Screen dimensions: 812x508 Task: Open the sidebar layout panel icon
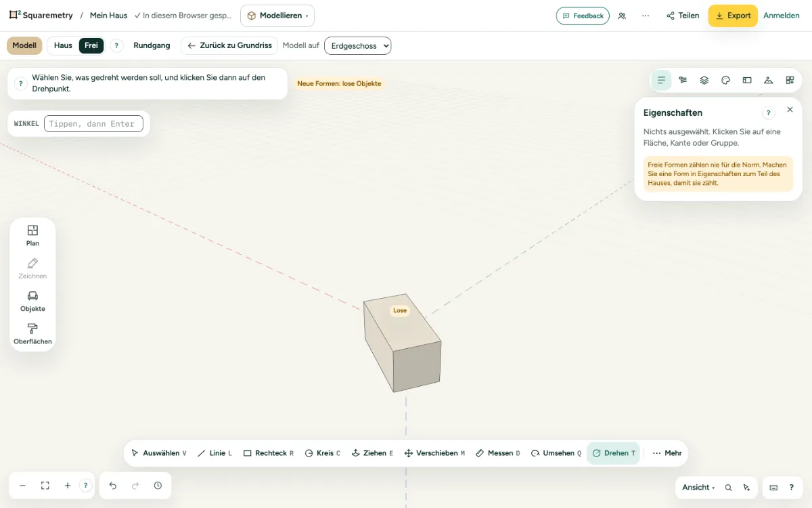pos(747,80)
